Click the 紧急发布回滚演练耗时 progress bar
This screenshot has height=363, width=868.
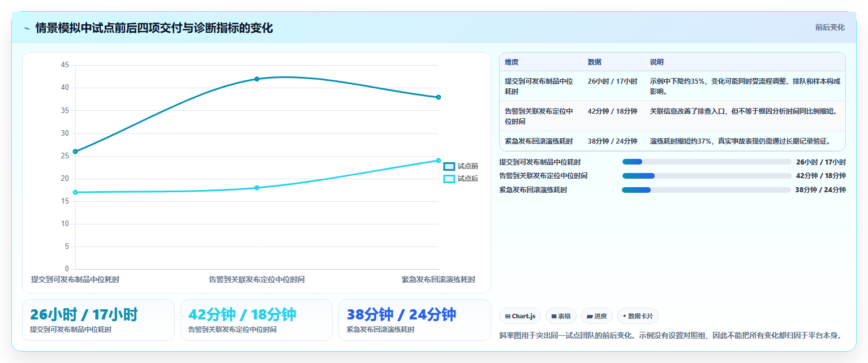pyautogui.click(x=706, y=190)
